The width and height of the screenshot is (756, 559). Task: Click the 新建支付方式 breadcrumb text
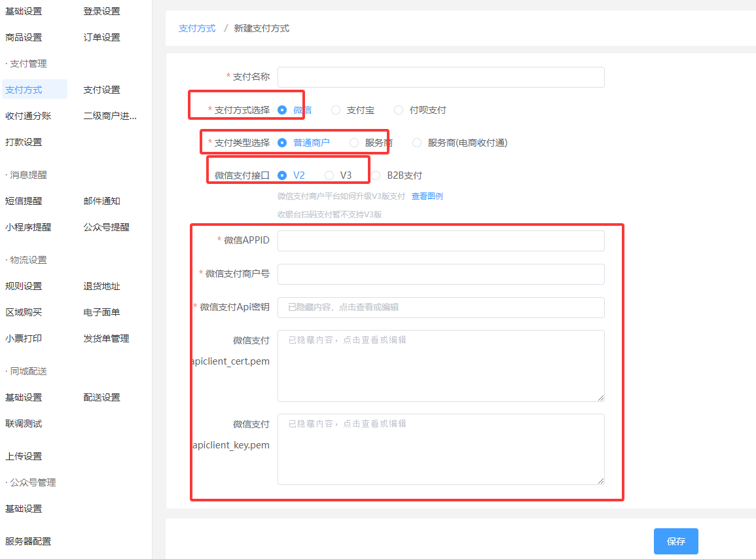tap(262, 28)
